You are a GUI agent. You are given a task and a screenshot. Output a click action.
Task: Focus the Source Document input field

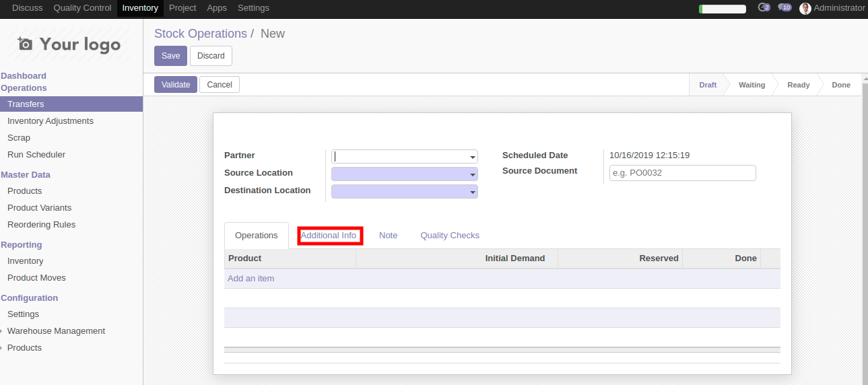[x=682, y=173]
